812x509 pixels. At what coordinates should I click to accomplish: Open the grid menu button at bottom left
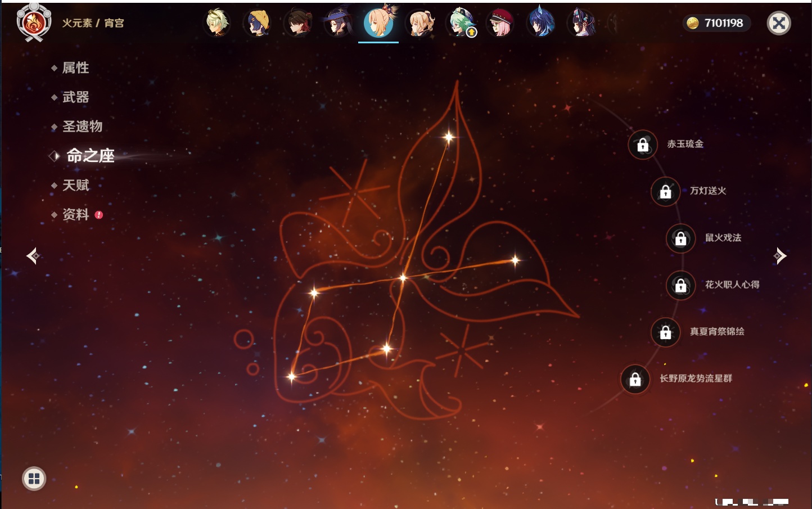coord(34,479)
